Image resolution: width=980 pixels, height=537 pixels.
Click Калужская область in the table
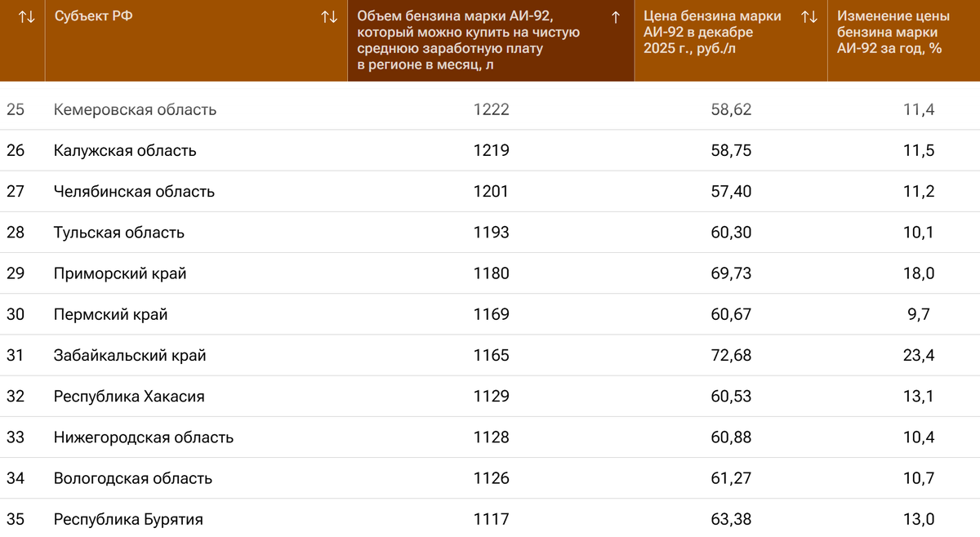pyautogui.click(x=125, y=151)
